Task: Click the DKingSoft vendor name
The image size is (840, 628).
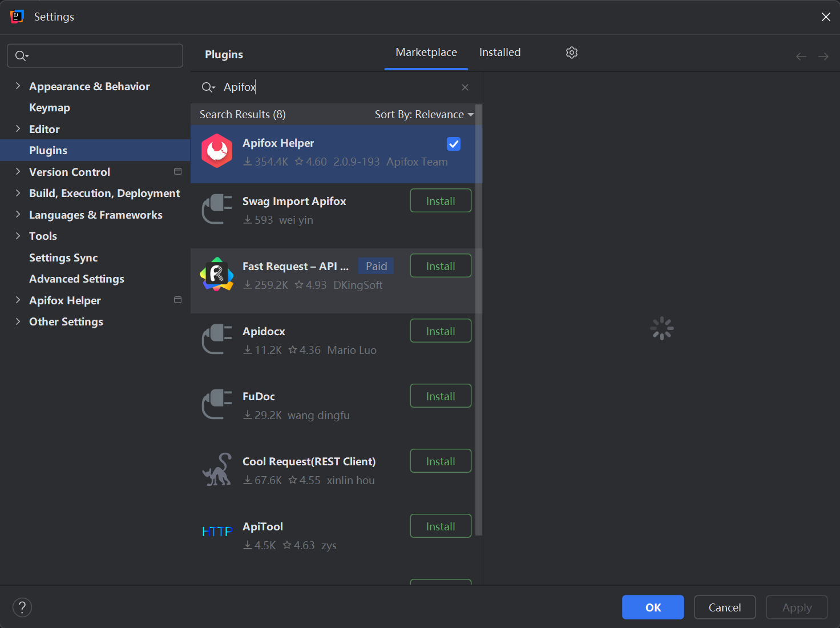Action: click(358, 285)
